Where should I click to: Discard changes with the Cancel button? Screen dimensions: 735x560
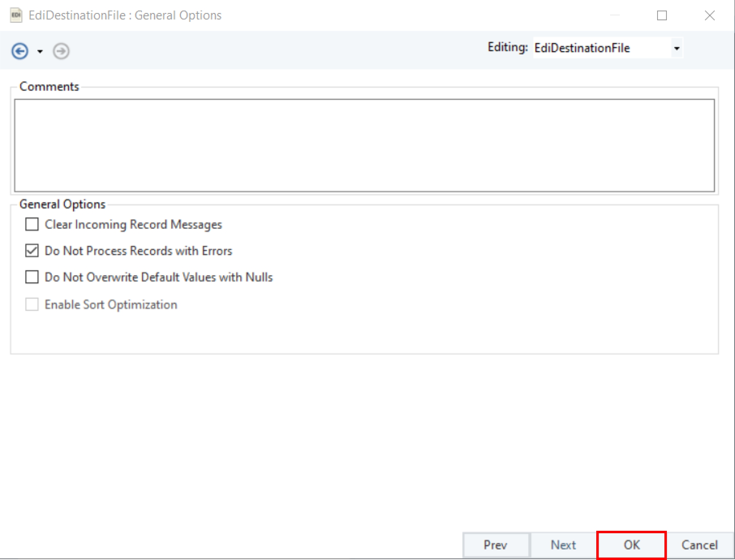pos(699,545)
